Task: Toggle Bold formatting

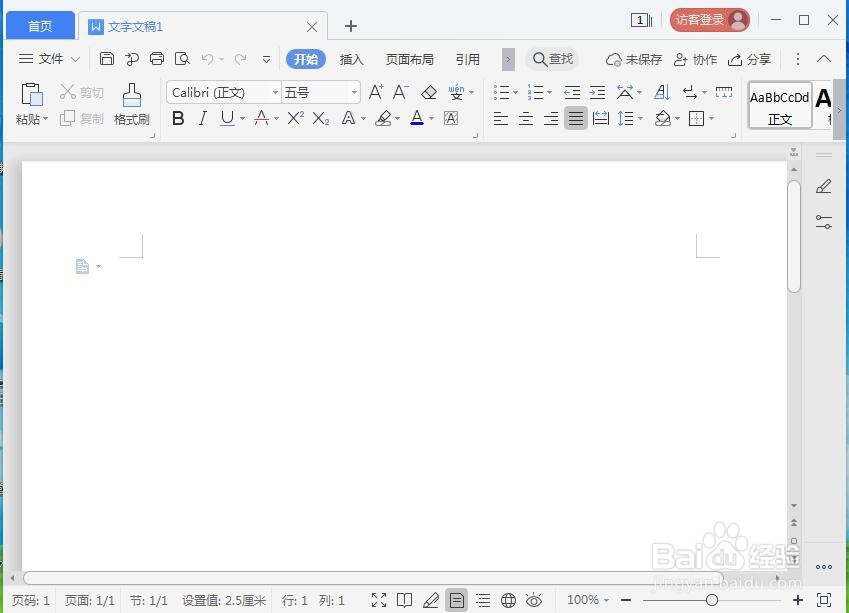Action: [x=178, y=118]
